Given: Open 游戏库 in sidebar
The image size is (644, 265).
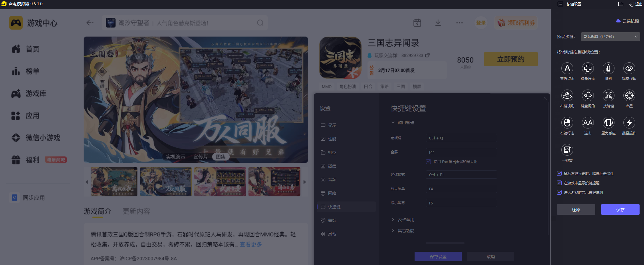Looking at the screenshot, I should pos(29,93).
